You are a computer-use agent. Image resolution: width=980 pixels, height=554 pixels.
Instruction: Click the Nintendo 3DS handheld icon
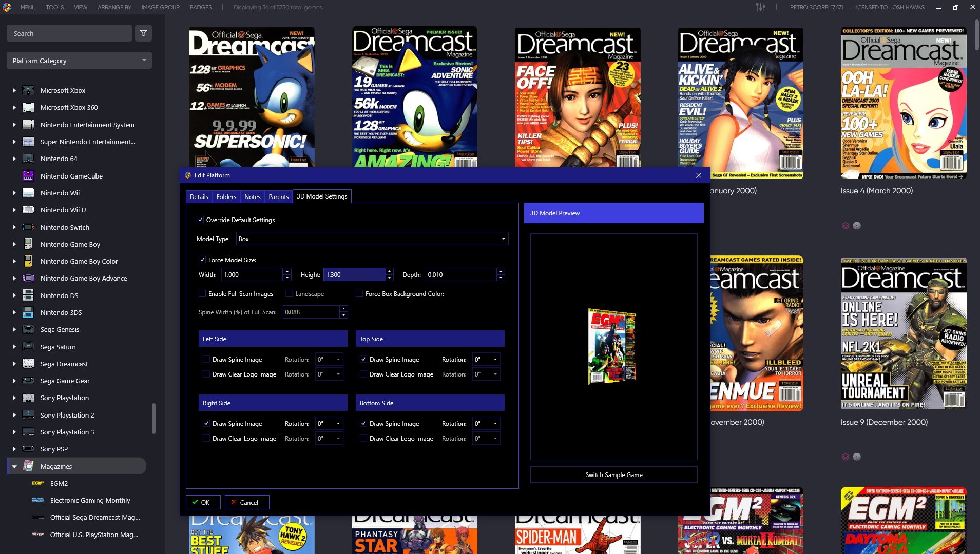[x=28, y=312]
